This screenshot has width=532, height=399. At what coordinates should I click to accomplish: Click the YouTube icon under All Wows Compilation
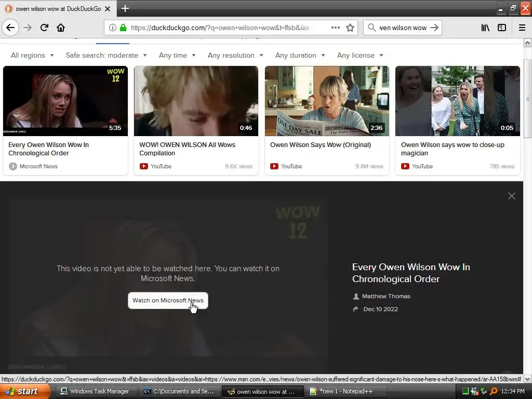(144, 166)
